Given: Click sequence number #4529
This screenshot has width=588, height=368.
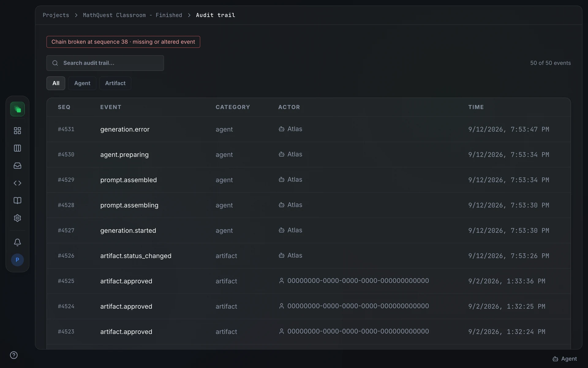Looking at the screenshot, I should coord(66,180).
